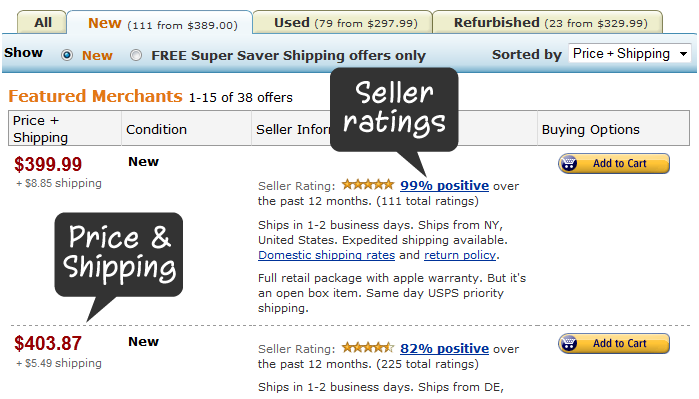This screenshot has width=699, height=399.
Task: Add the $399.99 offer to cart
Action: click(x=614, y=164)
